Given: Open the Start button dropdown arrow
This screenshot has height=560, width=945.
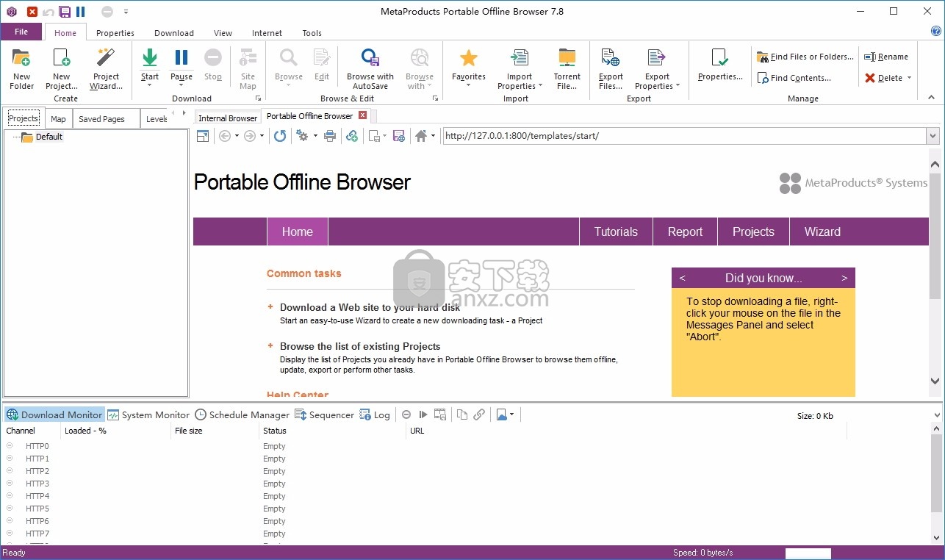Looking at the screenshot, I should 150,85.
